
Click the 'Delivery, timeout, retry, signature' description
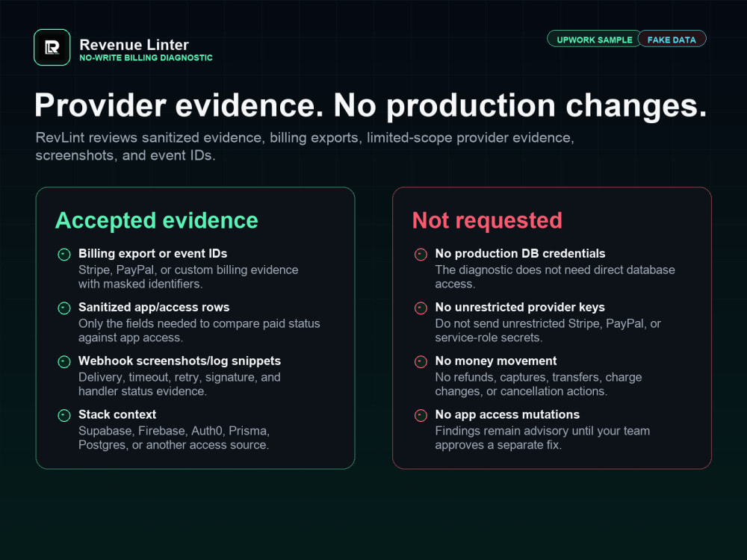(179, 384)
